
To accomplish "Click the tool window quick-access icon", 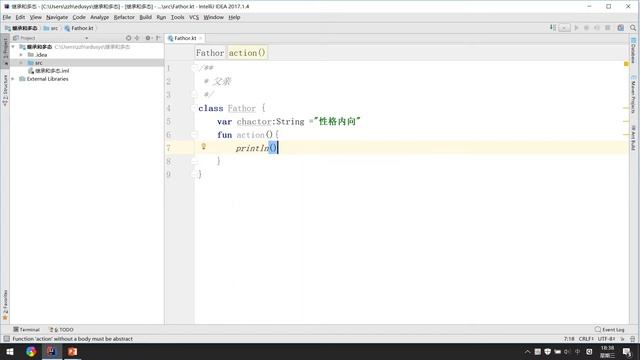I will (x=6, y=339).
